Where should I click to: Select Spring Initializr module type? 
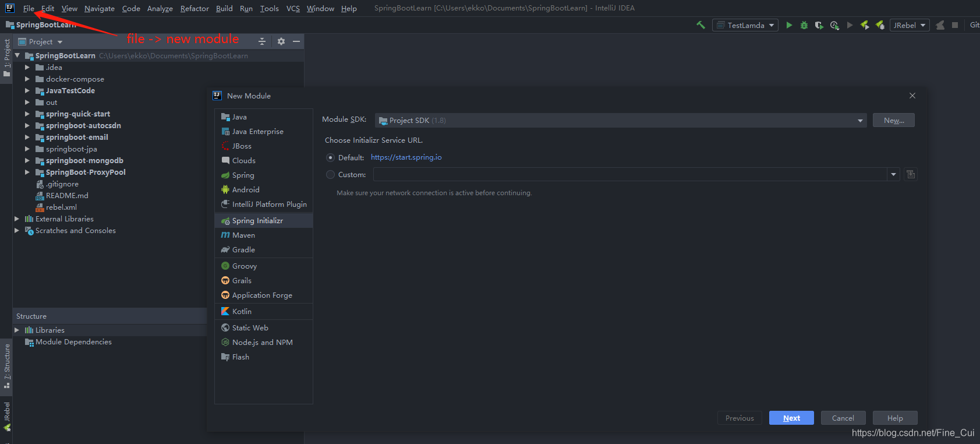pos(264,221)
